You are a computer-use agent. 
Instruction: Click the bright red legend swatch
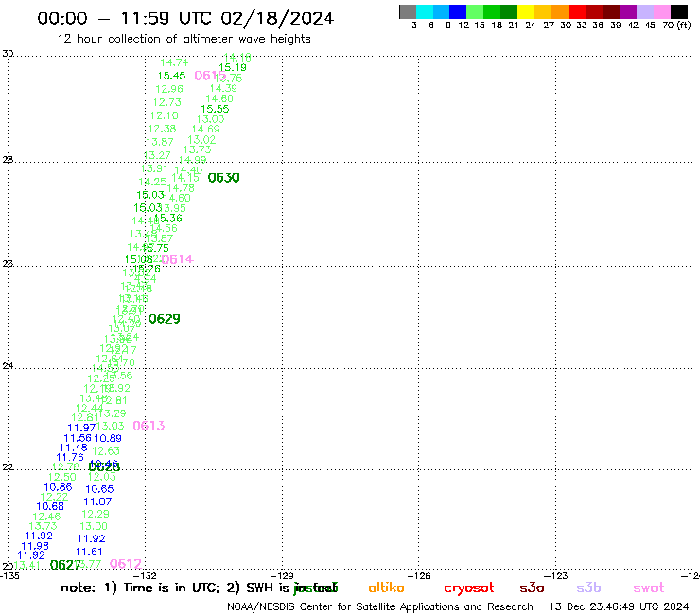(x=577, y=11)
